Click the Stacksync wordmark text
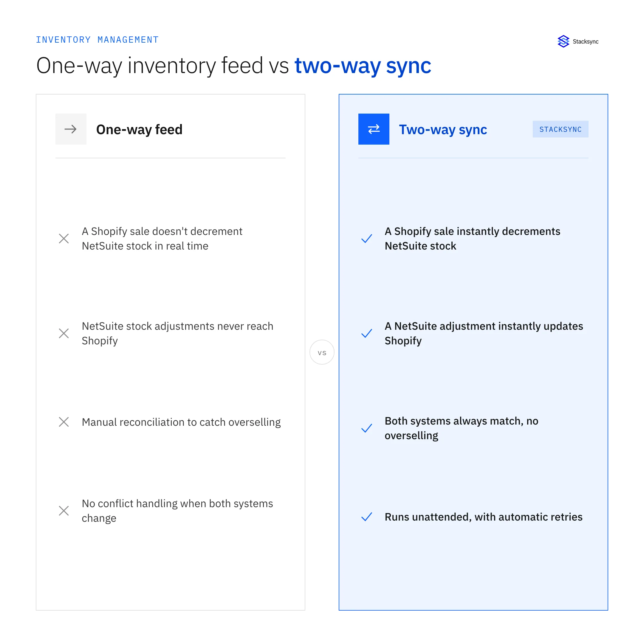The image size is (644, 644). point(586,42)
